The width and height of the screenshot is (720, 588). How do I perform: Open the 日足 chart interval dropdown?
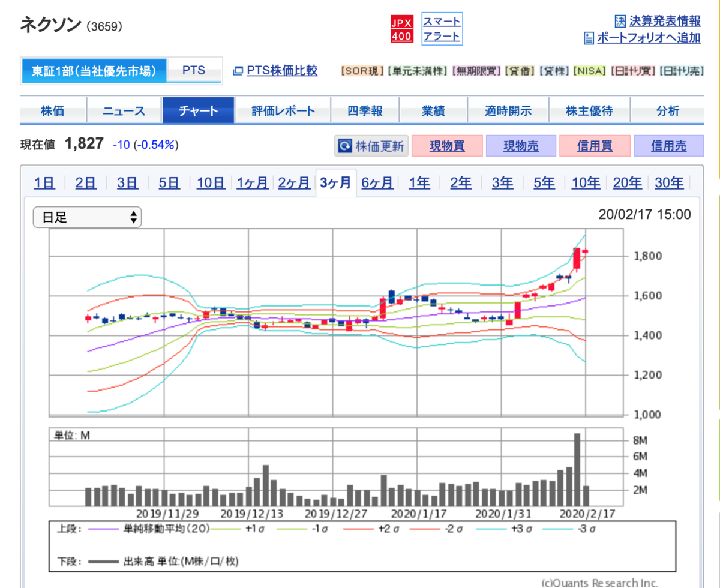pos(87,217)
